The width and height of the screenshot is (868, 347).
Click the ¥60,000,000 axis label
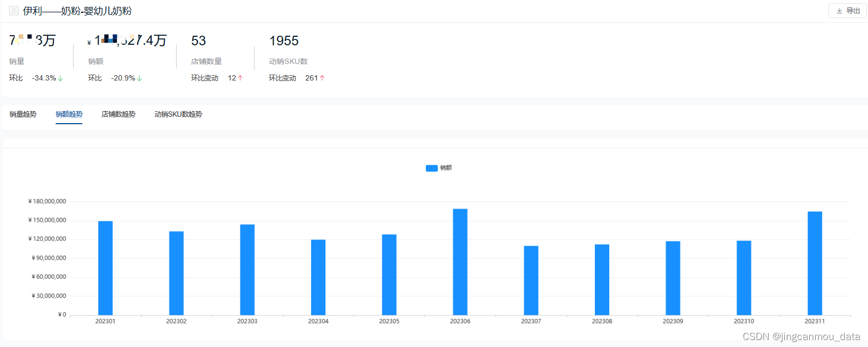click(49, 277)
